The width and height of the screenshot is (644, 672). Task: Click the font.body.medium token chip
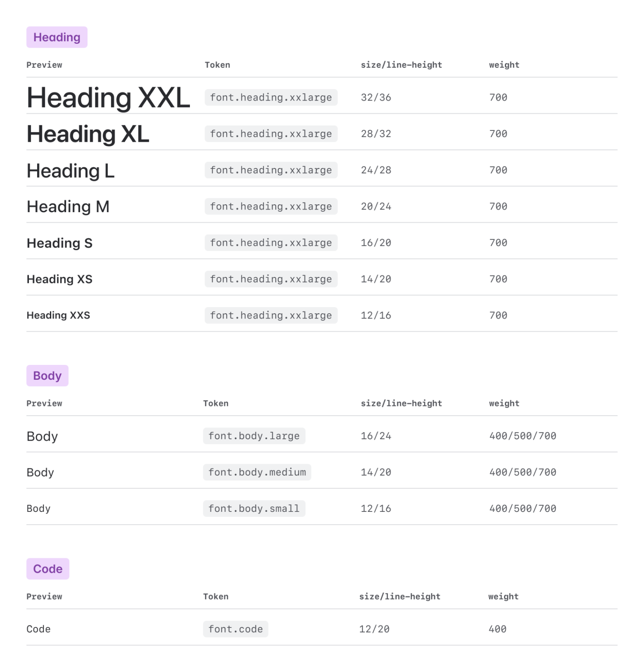(257, 472)
